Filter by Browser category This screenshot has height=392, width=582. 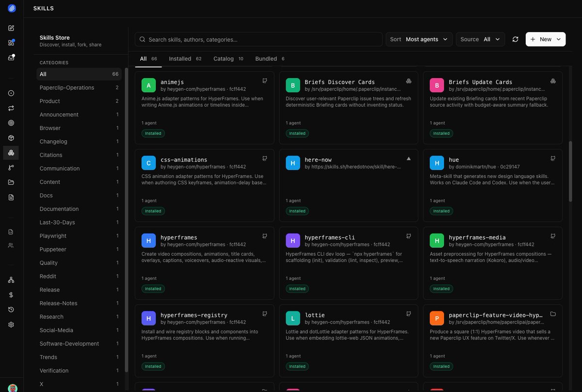[79, 128]
